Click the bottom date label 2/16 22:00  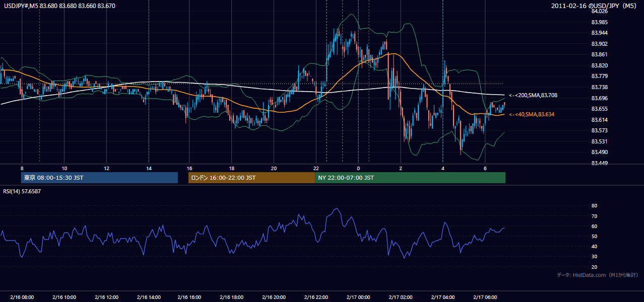(316, 297)
